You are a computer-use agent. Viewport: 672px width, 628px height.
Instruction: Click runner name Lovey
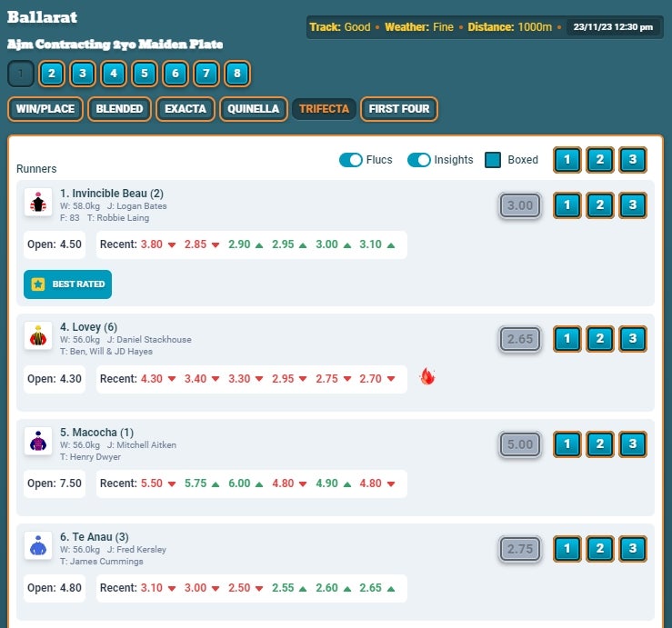tap(88, 327)
